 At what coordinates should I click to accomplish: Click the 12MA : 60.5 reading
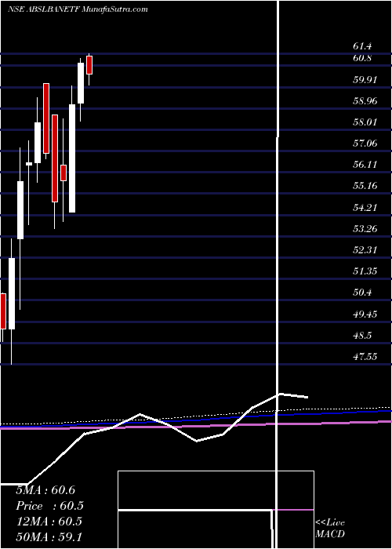coord(49,522)
